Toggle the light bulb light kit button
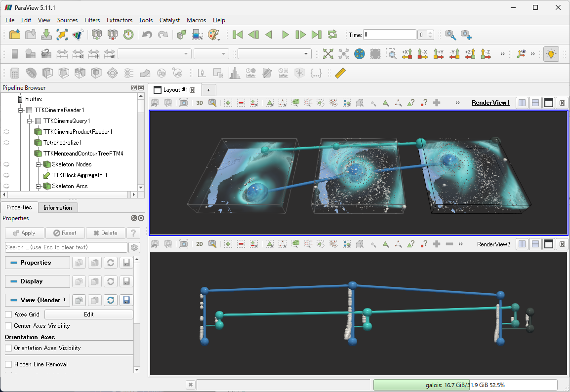570x392 pixels. 551,54
